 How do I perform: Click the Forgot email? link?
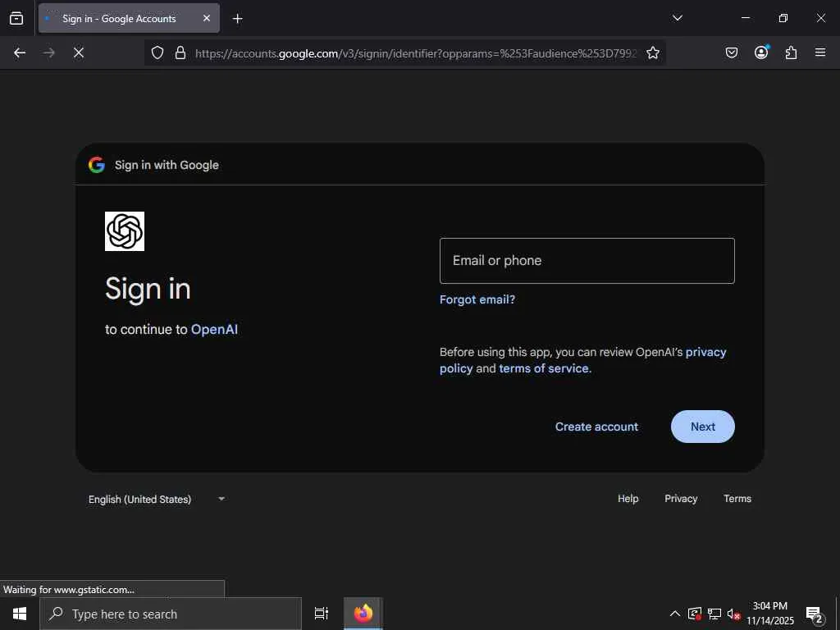(477, 299)
